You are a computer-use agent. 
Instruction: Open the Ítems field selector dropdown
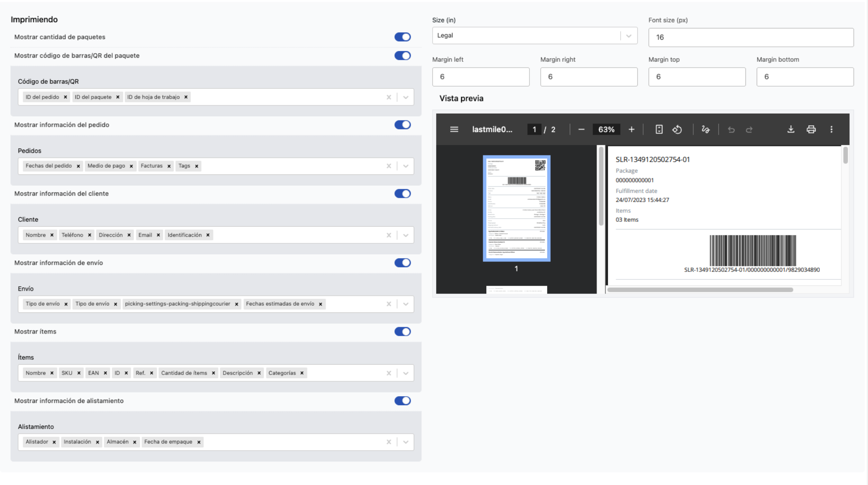(x=405, y=373)
